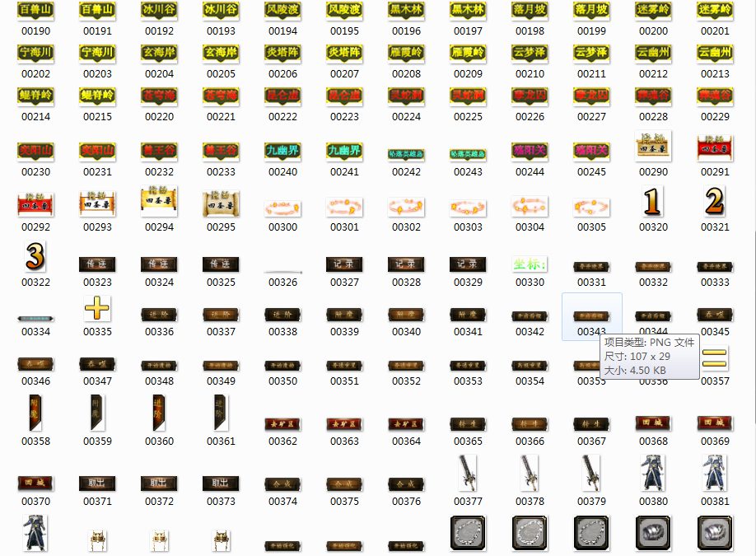Select the 百兽山 image file 00190

(35, 11)
